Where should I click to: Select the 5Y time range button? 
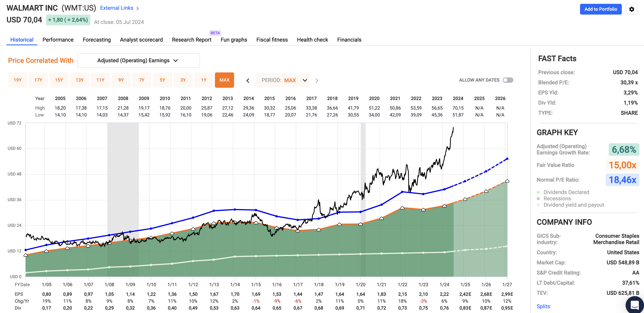coord(162,80)
